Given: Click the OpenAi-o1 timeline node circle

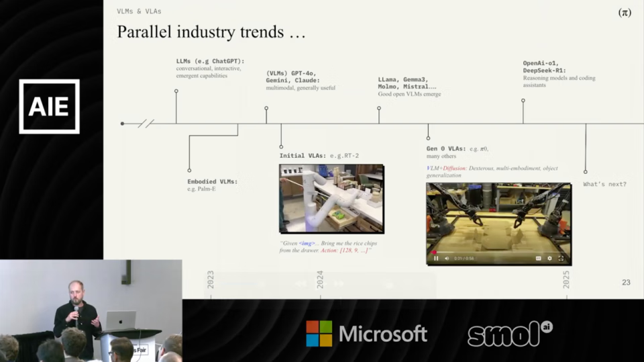Looking at the screenshot, I should click(523, 100).
